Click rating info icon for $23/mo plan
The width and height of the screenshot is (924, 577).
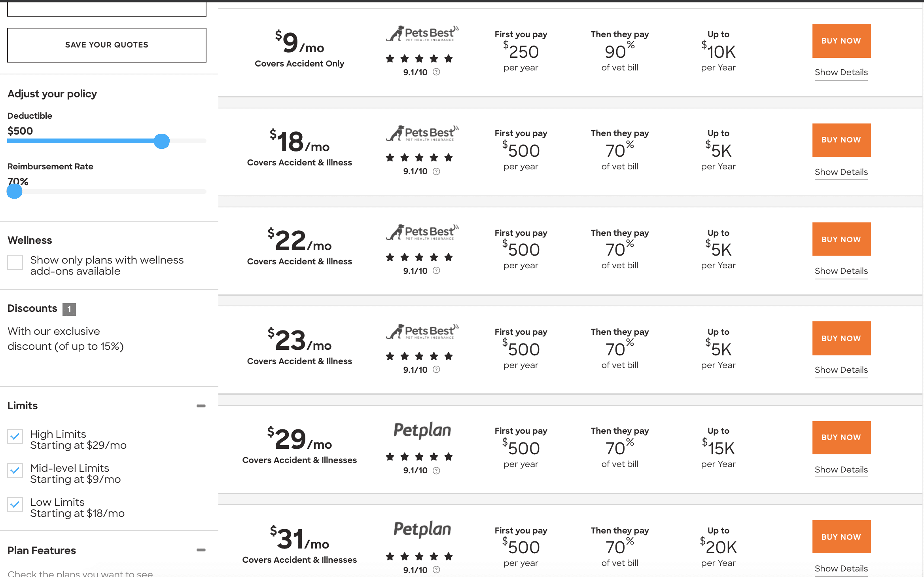pyautogui.click(x=436, y=370)
